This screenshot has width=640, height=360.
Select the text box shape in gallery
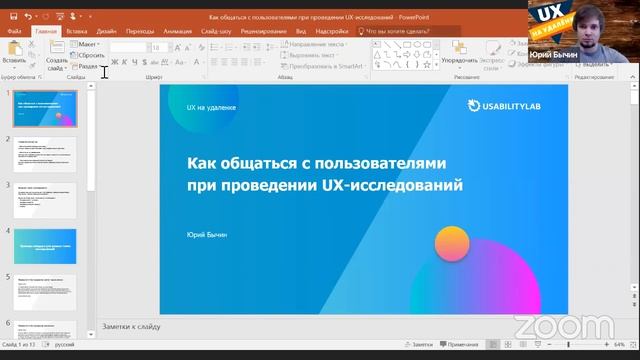click(x=377, y=44)
